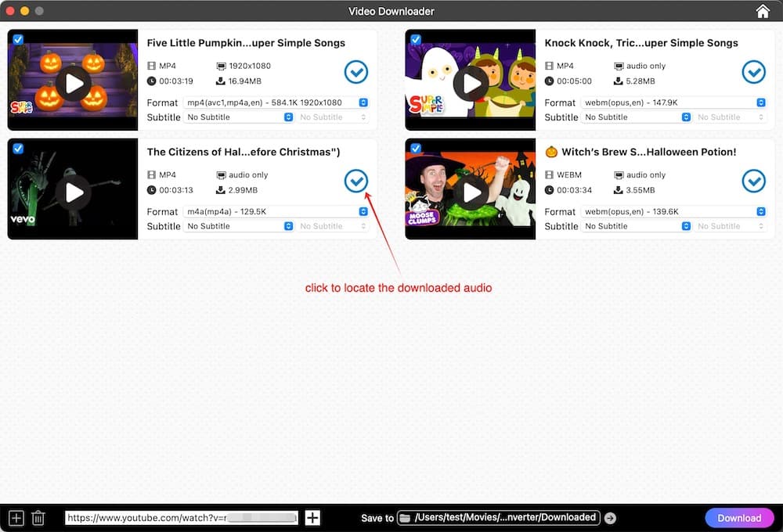Open the Save to folder icon

click(405, 518)
